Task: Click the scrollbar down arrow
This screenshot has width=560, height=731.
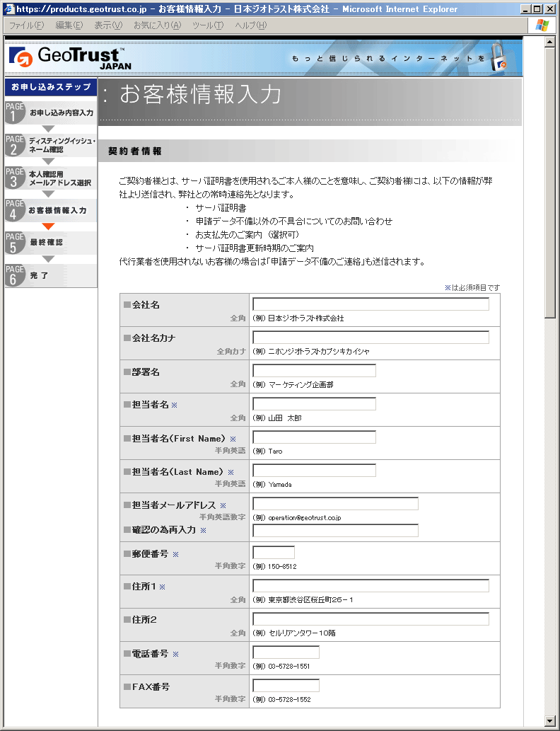Action: click(x=550, y=721)
